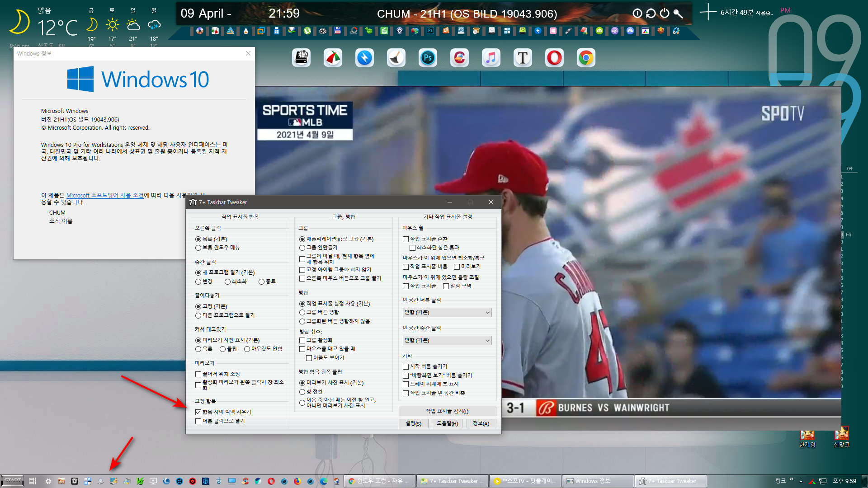Select 최소화 for middle click
The width and height of the screenshot is (868, 488).
[227, 282]
